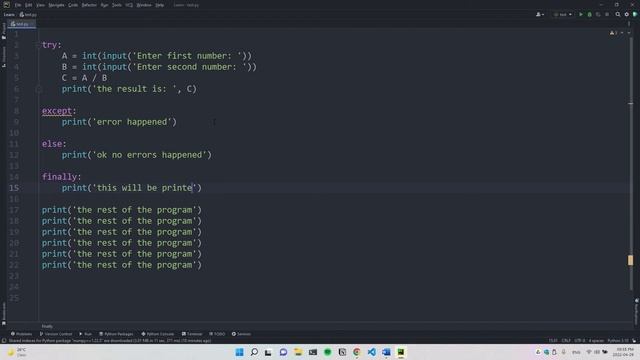Open the Version Control tool window

click(x=56, y=334)
